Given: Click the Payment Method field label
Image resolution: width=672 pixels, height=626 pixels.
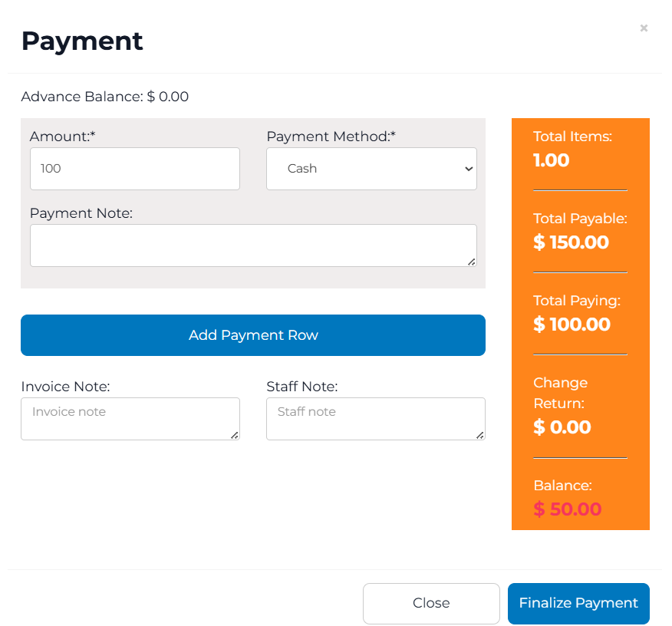Looking at the screenshot, I should coord(331,137).
